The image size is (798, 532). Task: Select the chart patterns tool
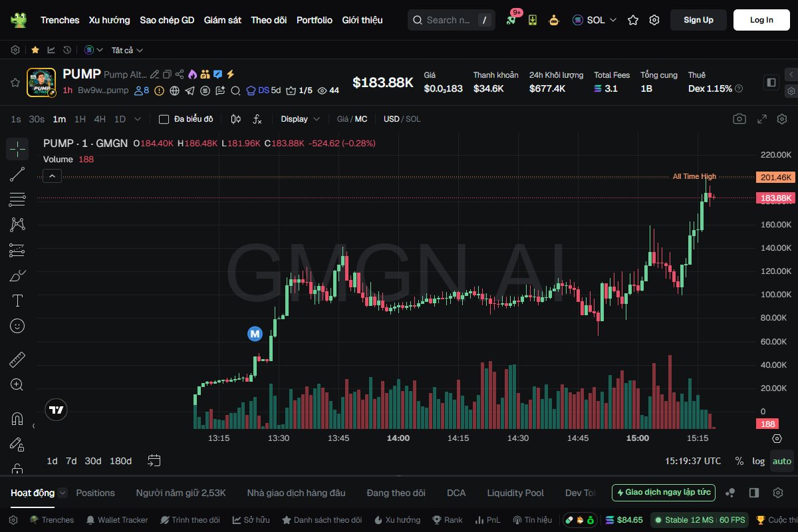[x=17, y=225]
